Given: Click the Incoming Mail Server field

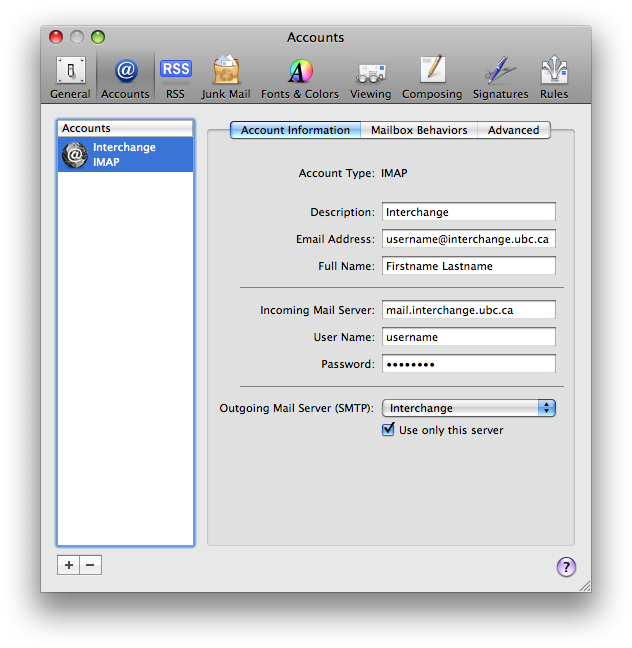Looking at the screenshot, I should tap(468, 310).
